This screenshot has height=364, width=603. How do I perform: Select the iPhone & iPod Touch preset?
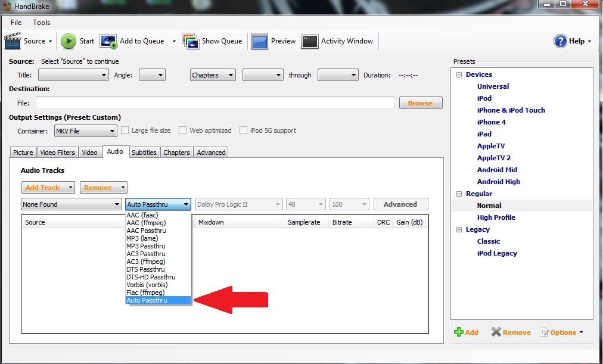coord(511,110)
